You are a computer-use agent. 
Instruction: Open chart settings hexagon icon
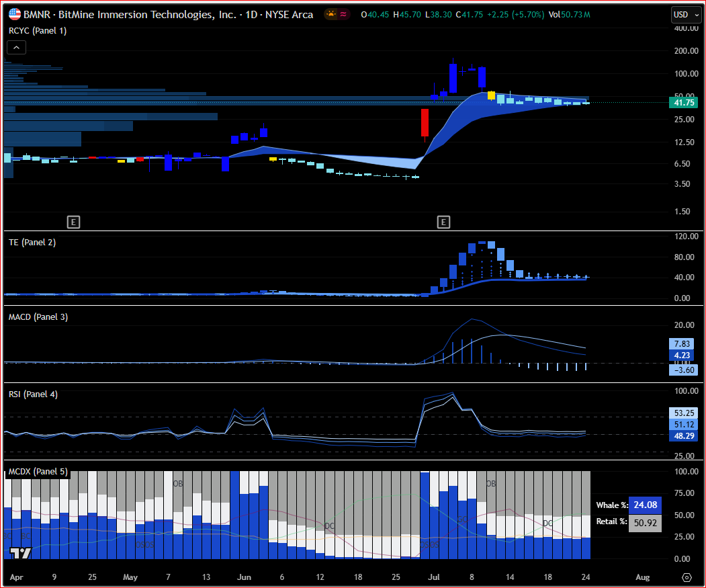point(687,577)
